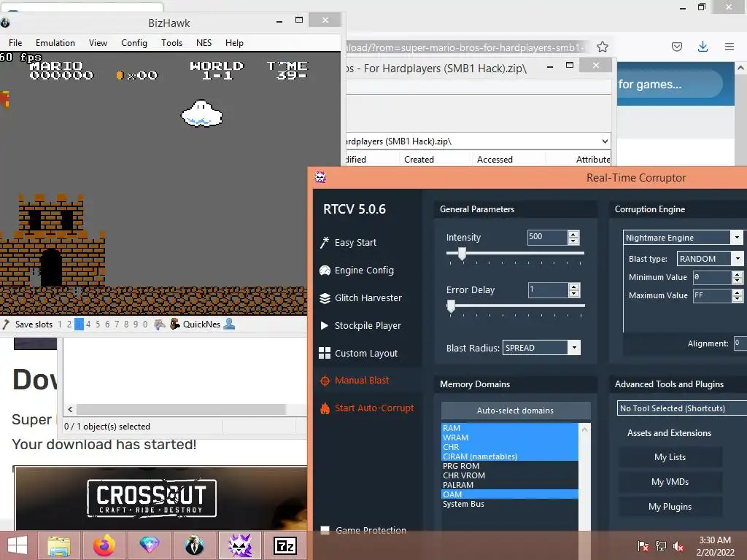Open BizHawk NES menu
Viewport: 747px width, 560px height.
pos(204,43)
